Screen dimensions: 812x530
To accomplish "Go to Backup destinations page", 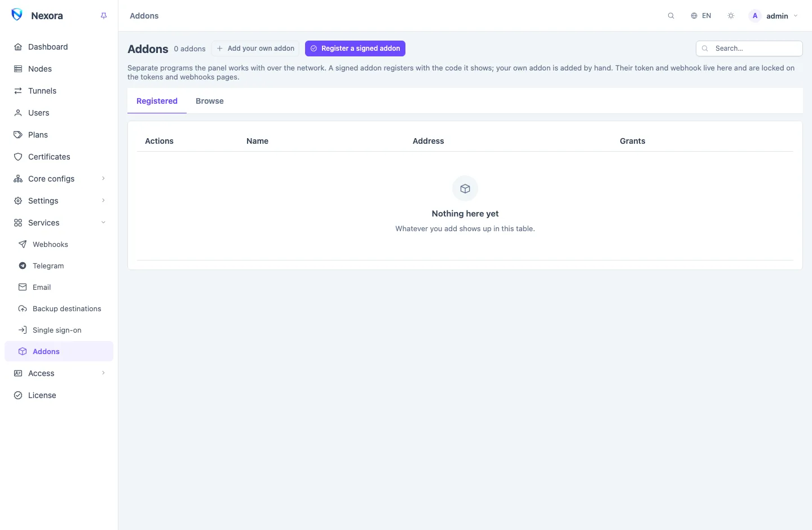I will click(x=59, y=308).
